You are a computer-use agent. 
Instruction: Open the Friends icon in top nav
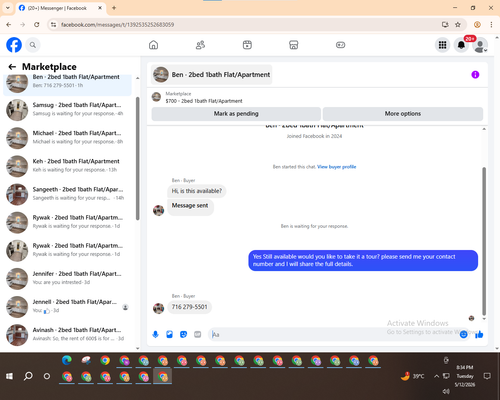[x=200, y=45]
